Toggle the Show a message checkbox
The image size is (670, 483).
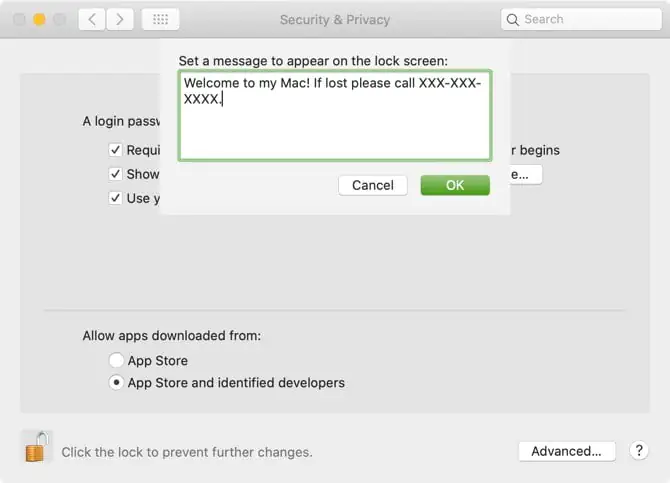coord(116,174)
